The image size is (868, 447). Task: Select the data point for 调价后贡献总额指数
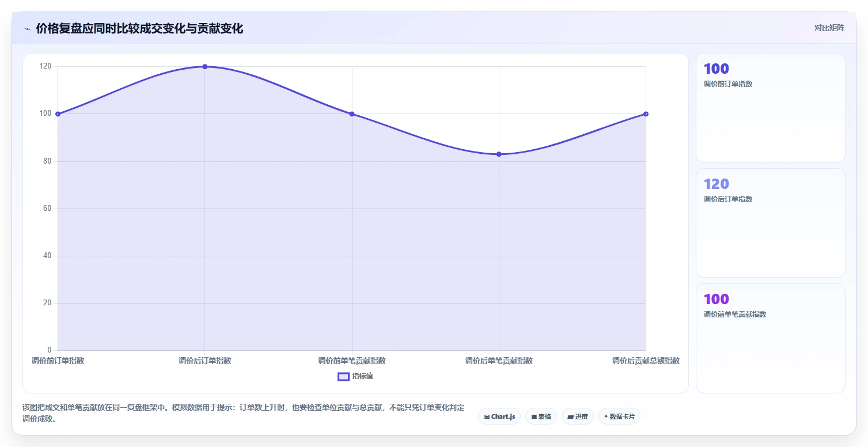(x=646, y=114)
